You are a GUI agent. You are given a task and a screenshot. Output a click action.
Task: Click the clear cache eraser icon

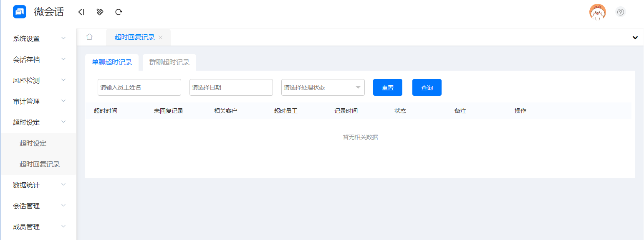click(100, 12)
